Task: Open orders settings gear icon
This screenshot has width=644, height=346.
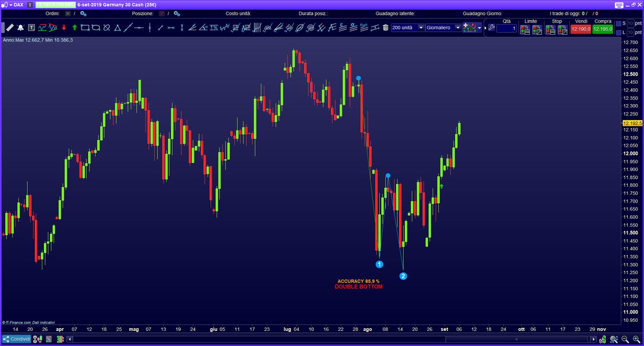Action: point(83,13)
